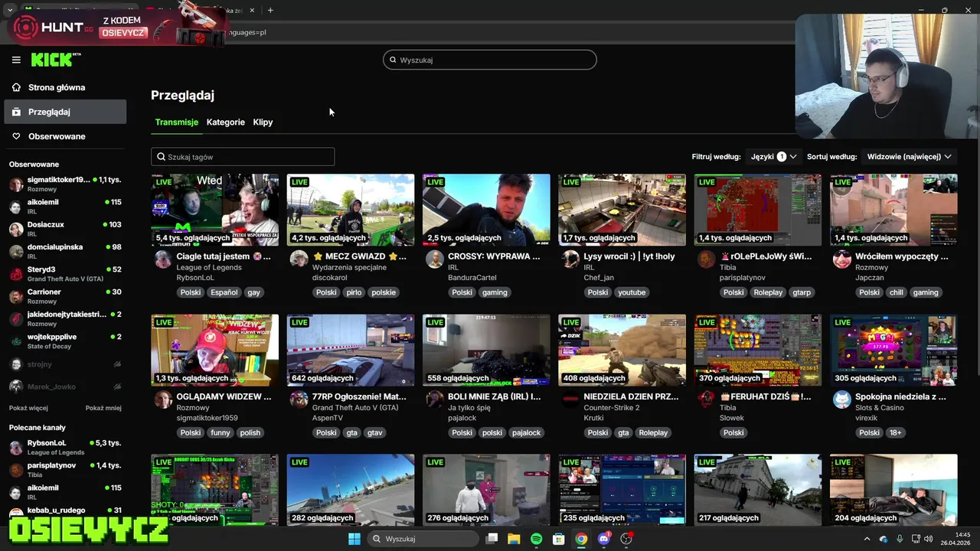Open the Widzowie (najwięcej) sort dropdown
The image size is (980, 551).
click(x=909, y=156)
